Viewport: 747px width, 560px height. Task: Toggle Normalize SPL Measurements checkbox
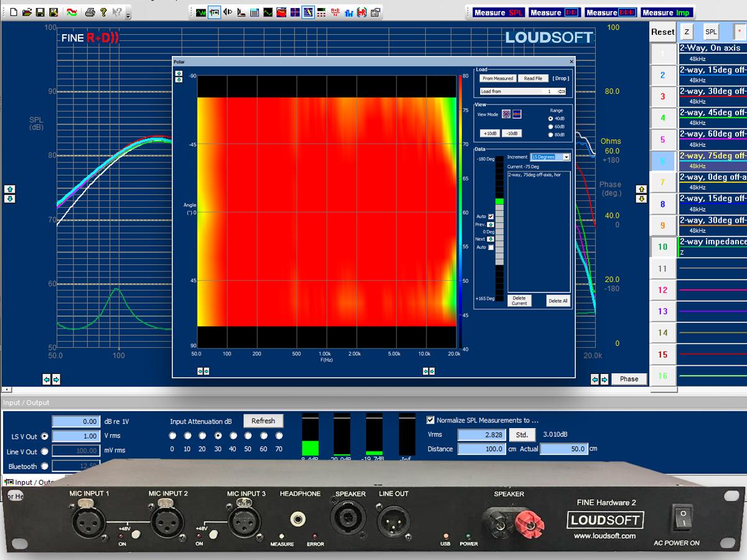point(431,420)
